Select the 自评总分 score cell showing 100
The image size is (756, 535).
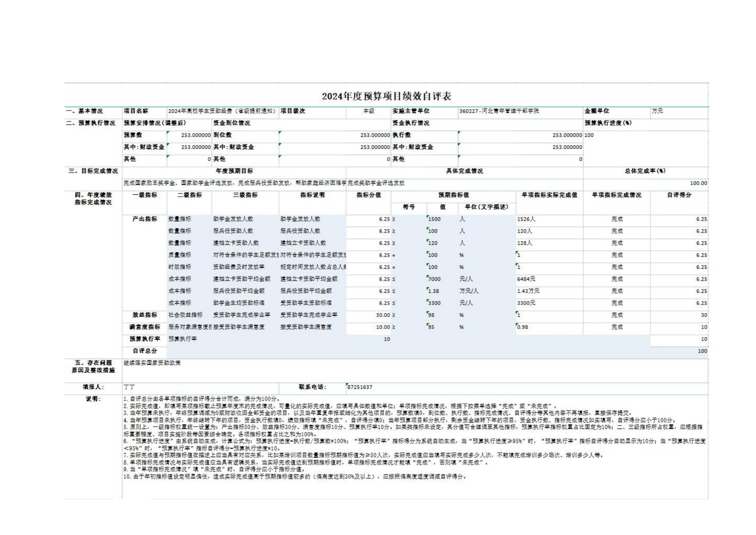(702, 351)
